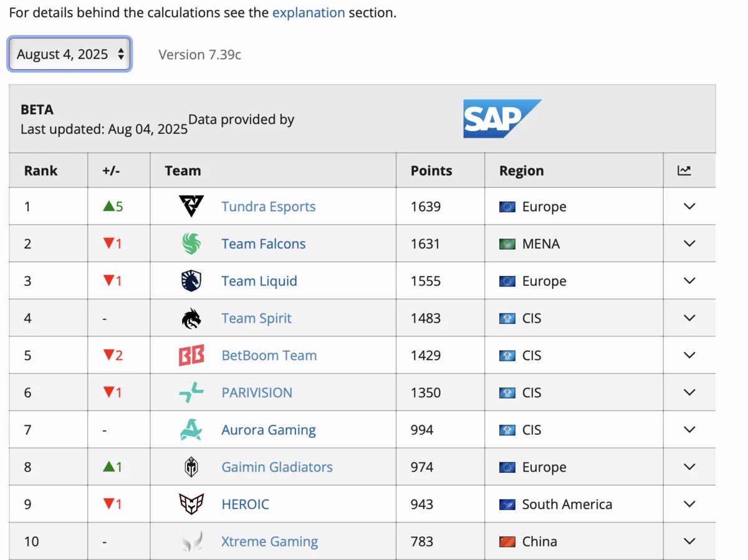The width and height of the screenshot is (748, 560).
Task: Open the August 4, 2025 date selector
Action: [69, 54]
